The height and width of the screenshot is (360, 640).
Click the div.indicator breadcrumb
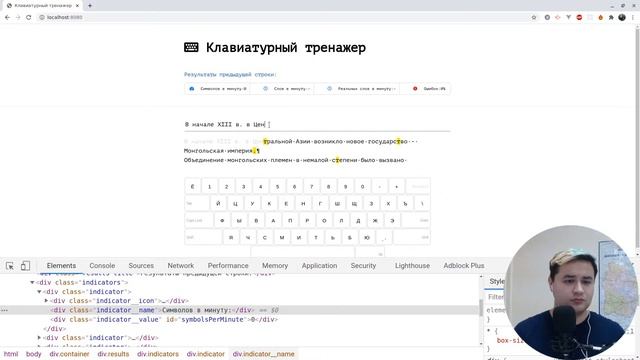click(206, 354)
